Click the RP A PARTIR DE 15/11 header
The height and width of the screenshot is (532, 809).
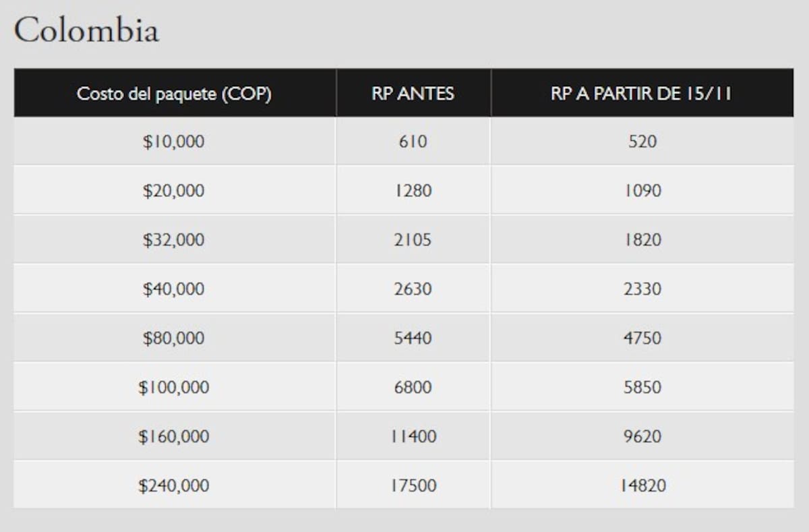[x=642, y=93]
